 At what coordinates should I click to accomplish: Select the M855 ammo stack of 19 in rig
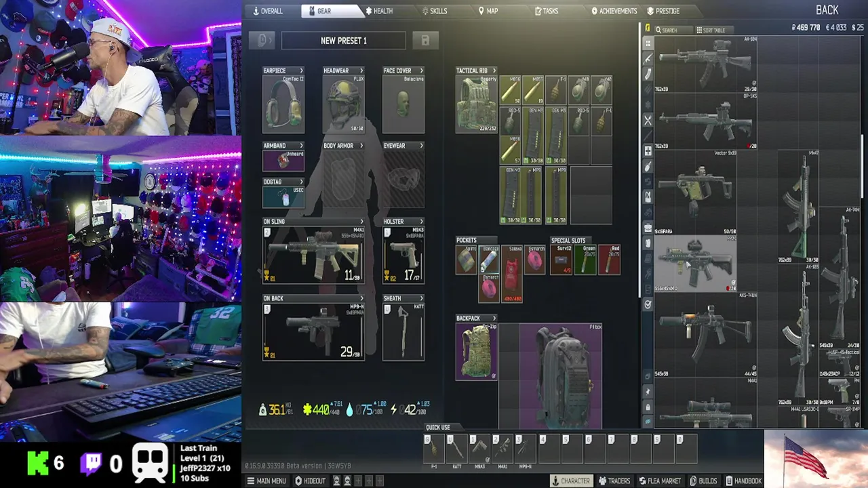pos(533,90)
